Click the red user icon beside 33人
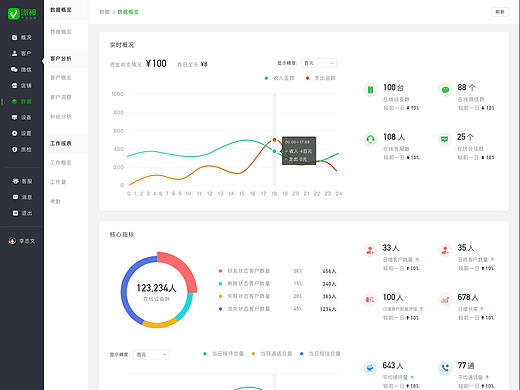This screenshot has width=520, height=390. [370, 250]
